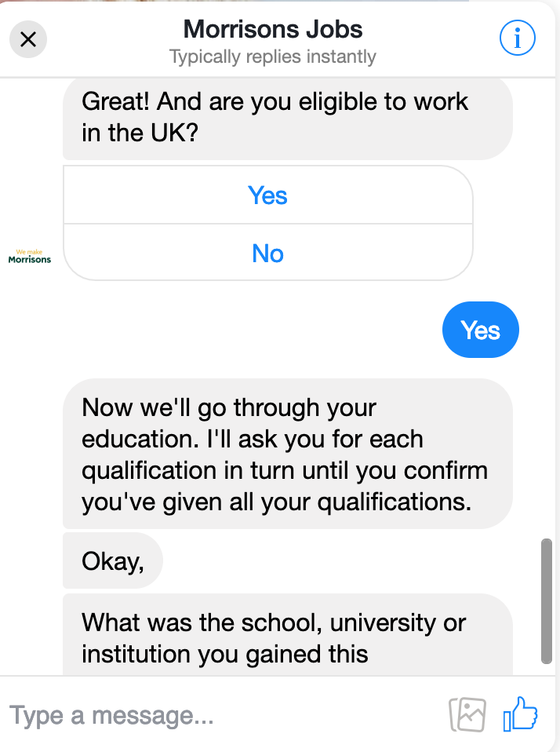Viewport: 560px width, 752px height.
Task: Focus the Type a message field
Action: point(225,716)
